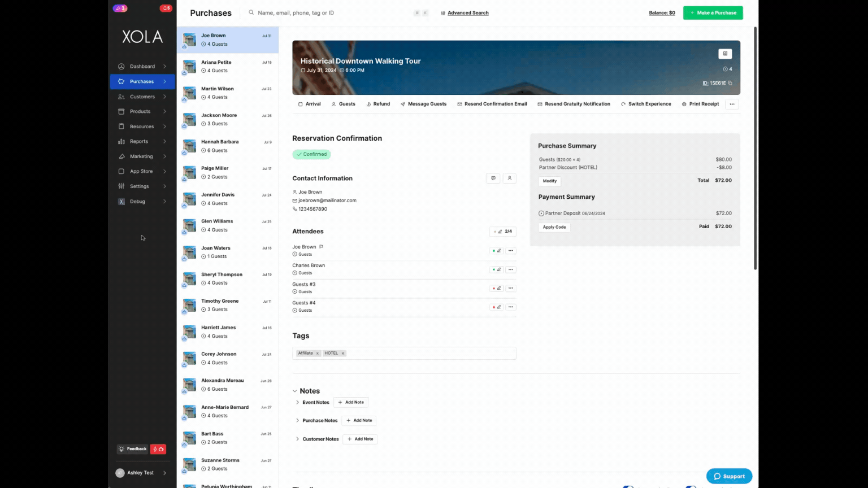Expand Event Notes
Viewport: 868px width, 488px height.
coord(298,402)
